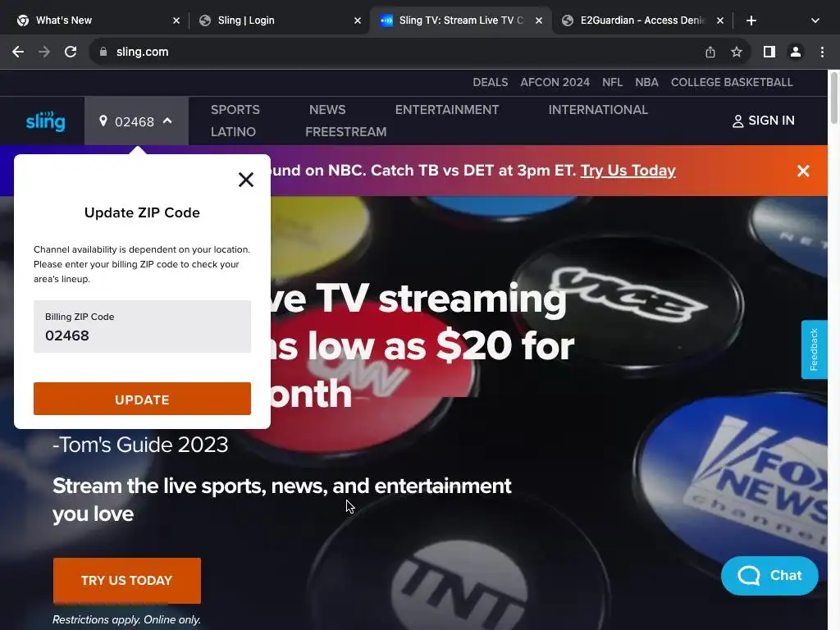Viewport: 840px width, 630px height.
Task: Click the sling logo
Action: tap(46, 121)
